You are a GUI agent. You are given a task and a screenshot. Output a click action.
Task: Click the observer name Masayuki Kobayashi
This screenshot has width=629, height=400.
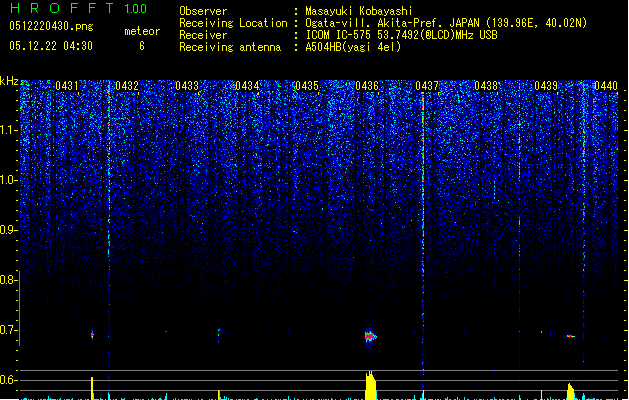pyautogui.click(x=359, y=11)
